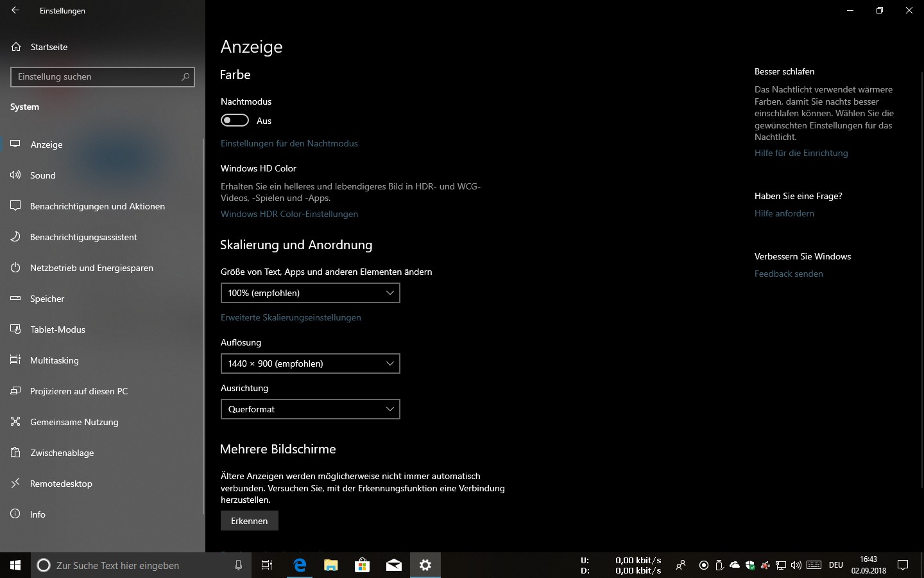Open Tablet-Modus settings
This screenshot has width=924, height=578.
(103, 329)
